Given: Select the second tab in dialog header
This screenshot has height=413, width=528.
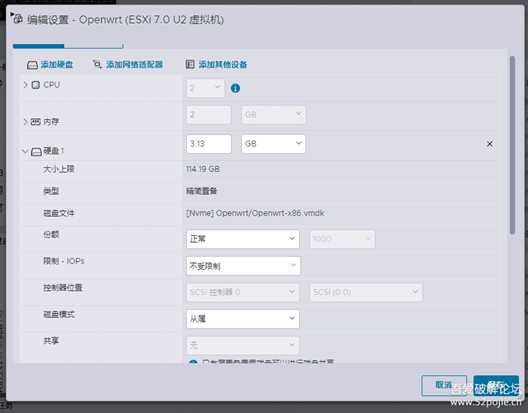Looking at the screenshot, I should click(94, 45).
